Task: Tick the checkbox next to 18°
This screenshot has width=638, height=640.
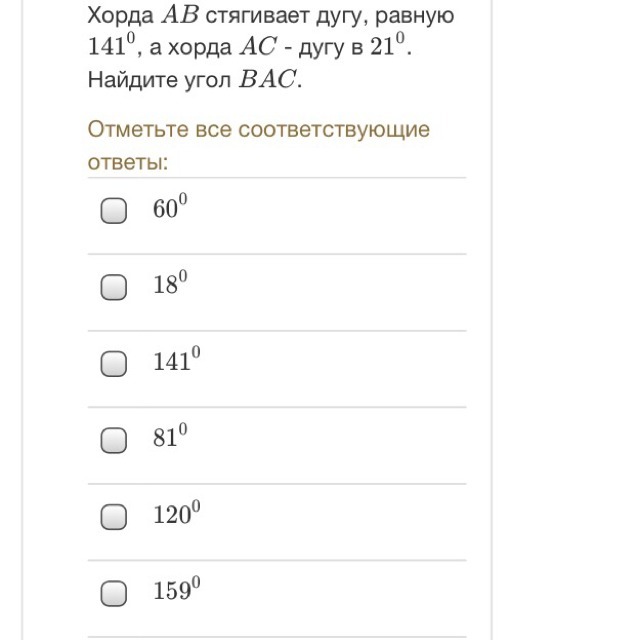Action: pos(115,288)
